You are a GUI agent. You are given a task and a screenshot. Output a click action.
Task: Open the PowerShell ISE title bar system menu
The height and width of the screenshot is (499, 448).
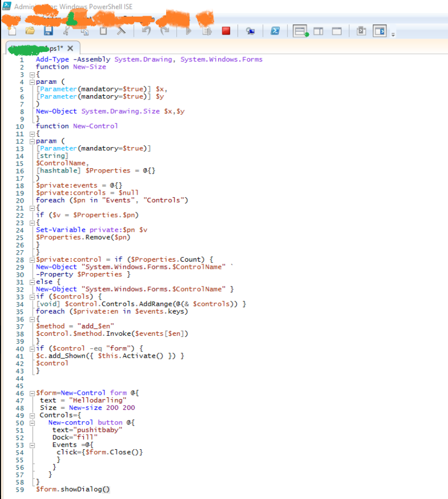pyautogui.click(x=6, y=6)
